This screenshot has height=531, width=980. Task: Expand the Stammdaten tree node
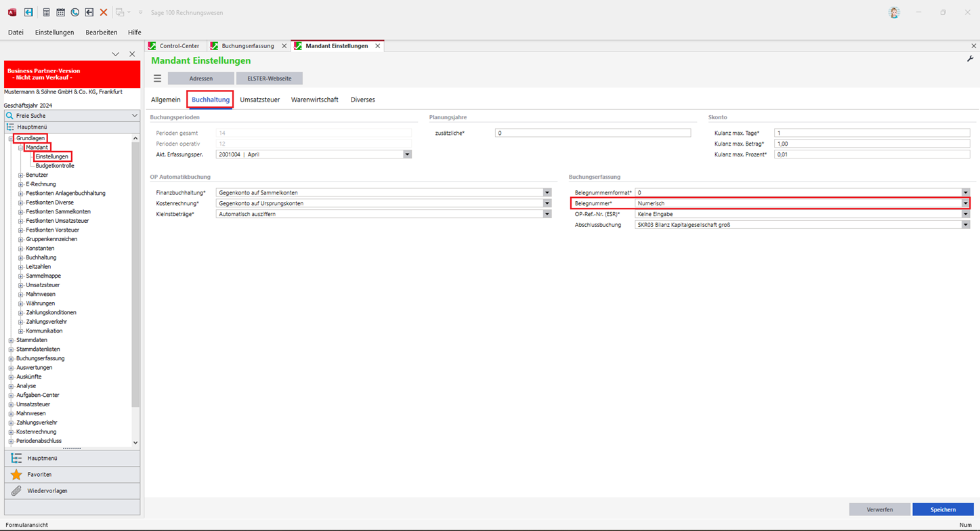(11, 340)
